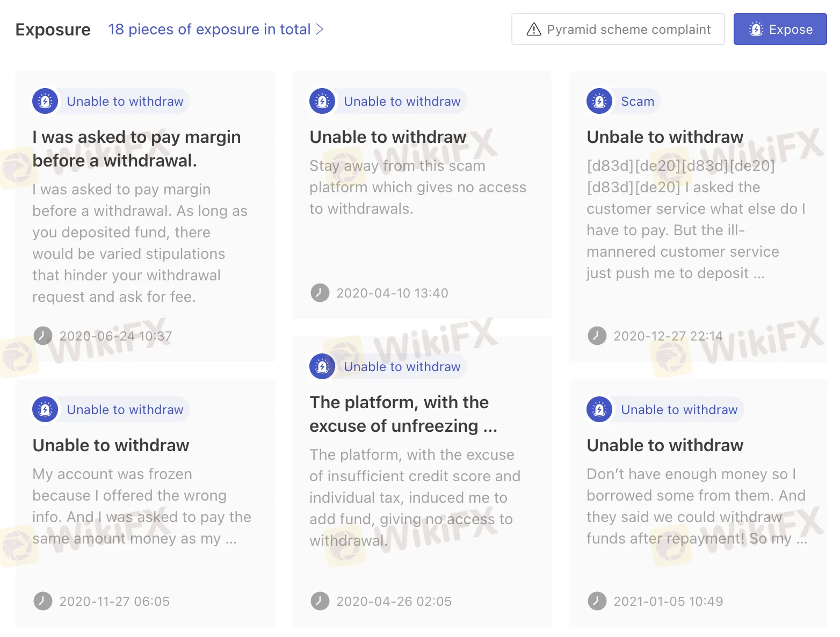Open the Unbale to withdraw post under Scam

pos(664,137)
